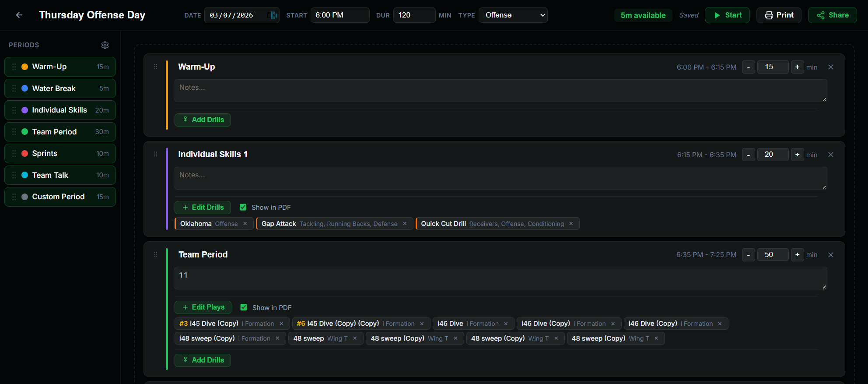
Task: Click the Duration minutes field
Action: (x=414, y=15)
